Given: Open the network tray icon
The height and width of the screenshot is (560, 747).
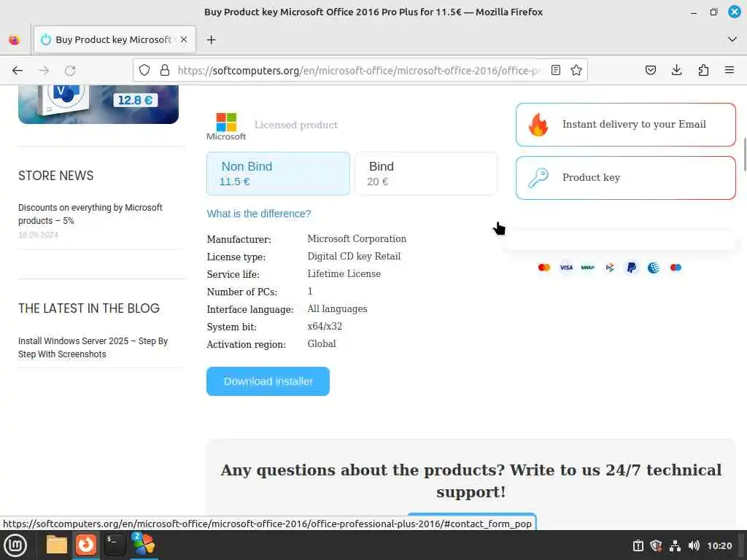Looking at the screenshot, I should click(x=675, y=545).
